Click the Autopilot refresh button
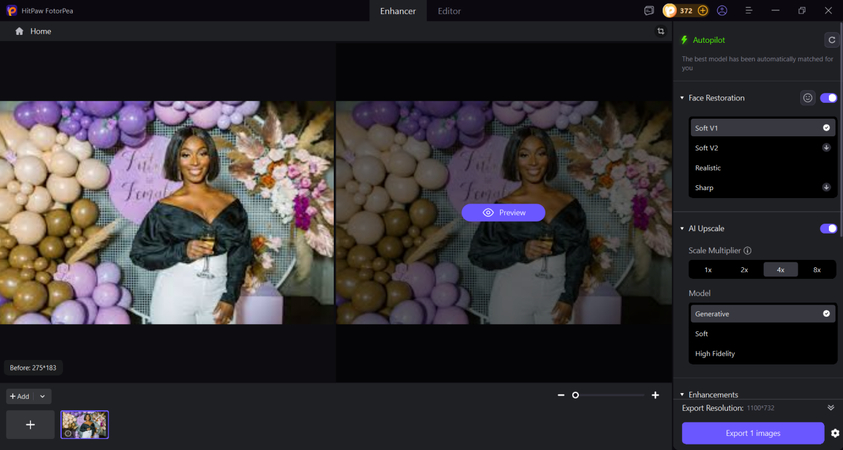843x450 pixels. 832,40
